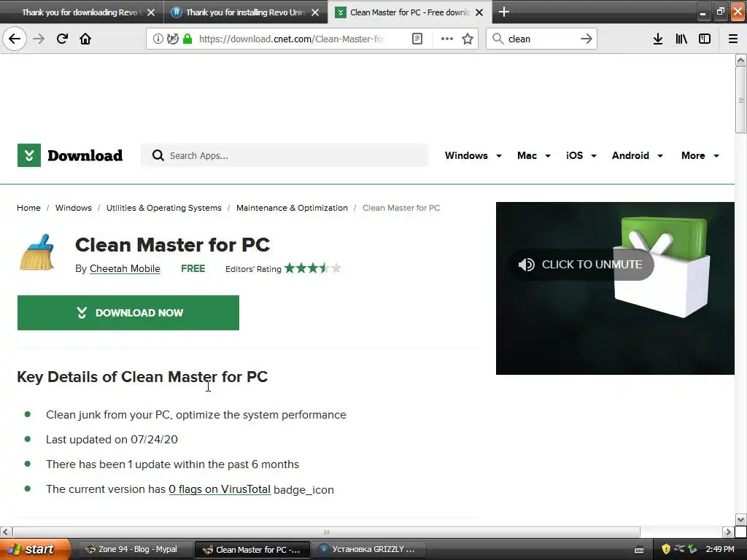Click the browser forward arrow
747x560 pixels.
pos(39,39)
